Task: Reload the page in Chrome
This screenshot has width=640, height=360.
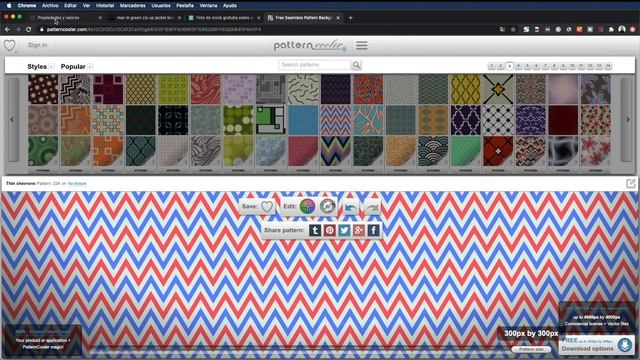Action: [29, 29]
